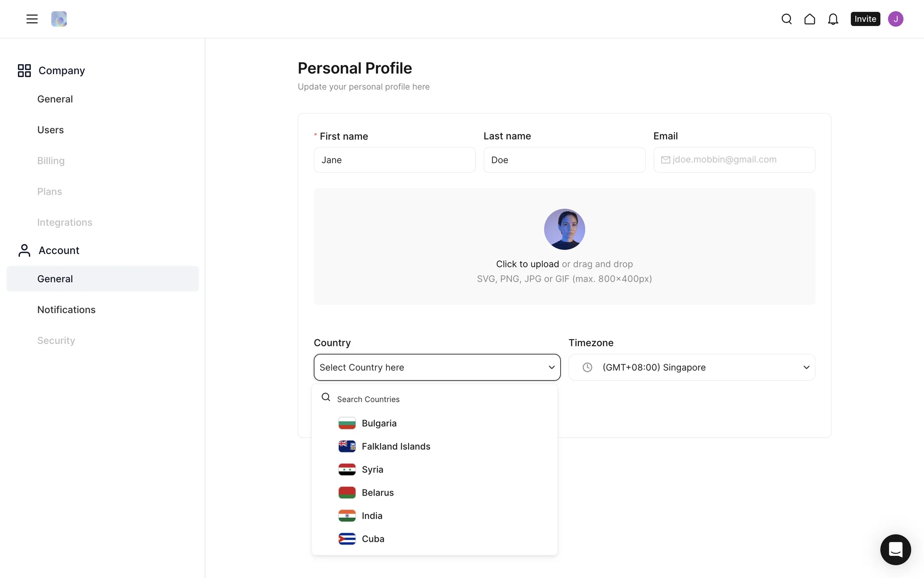Open the user avatar J menu
This screenshot has width=924, height=578.
(895, 19)
